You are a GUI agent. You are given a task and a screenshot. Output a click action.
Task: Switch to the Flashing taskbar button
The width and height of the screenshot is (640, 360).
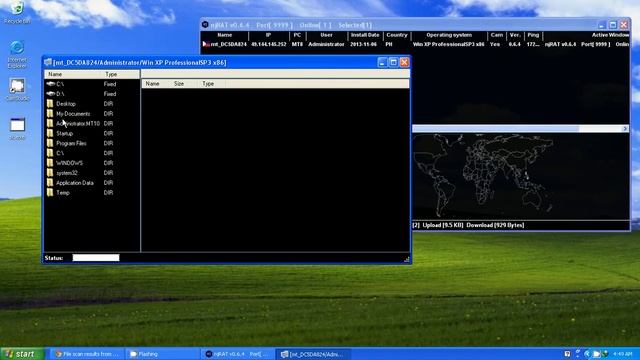pyautogui.click(x=163, y=354)
